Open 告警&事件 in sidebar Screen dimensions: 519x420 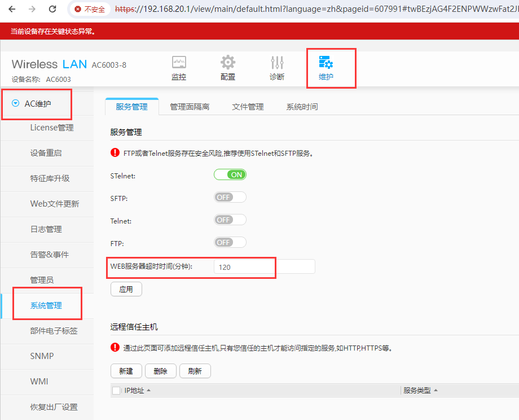tap(47, 255)
